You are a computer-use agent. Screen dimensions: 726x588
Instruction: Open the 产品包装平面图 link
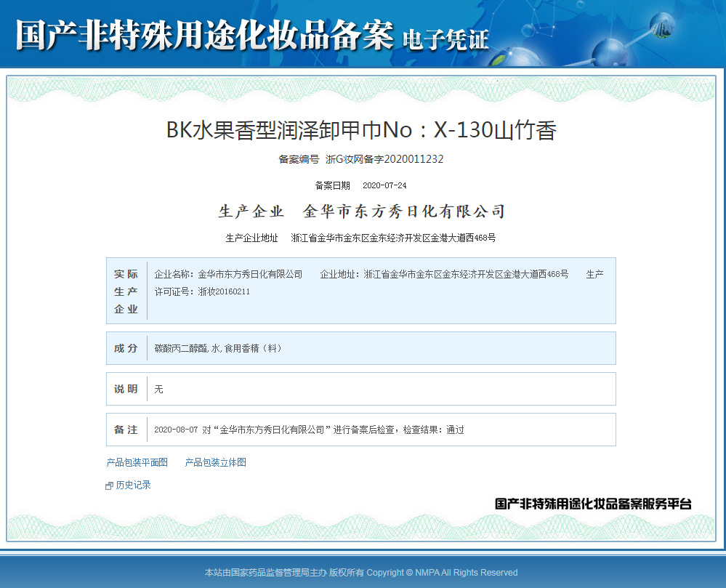point(137,462)
